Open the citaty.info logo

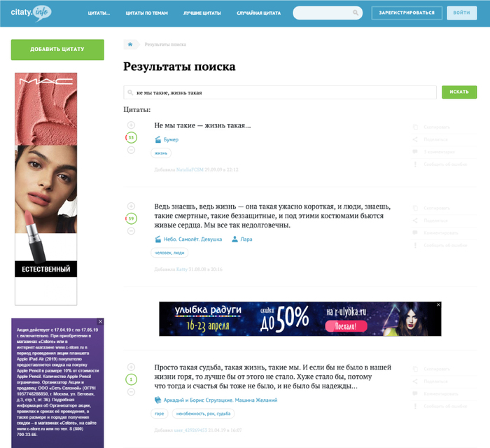click(x=31, y=13)
